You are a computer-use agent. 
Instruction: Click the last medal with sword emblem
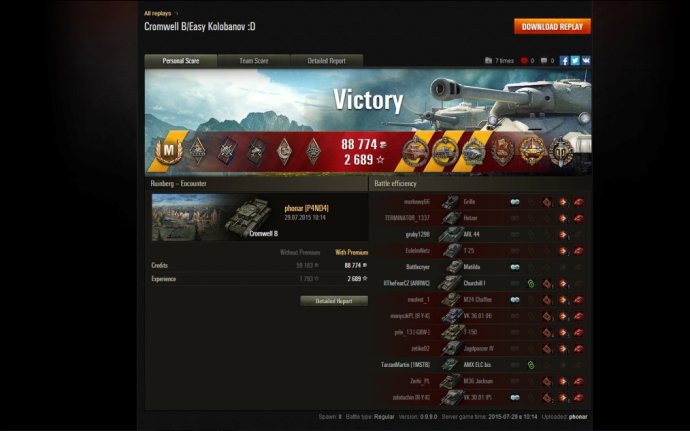coord(561,152)
